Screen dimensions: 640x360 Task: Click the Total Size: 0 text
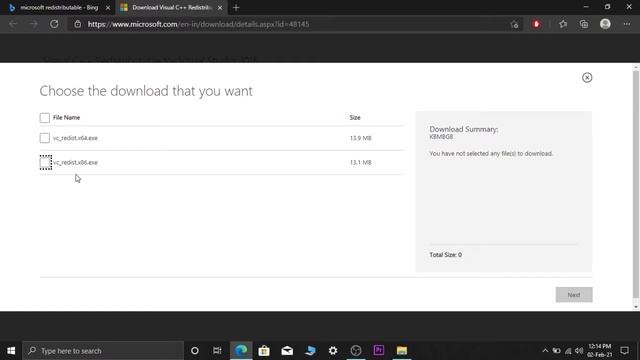coord(445,255)
